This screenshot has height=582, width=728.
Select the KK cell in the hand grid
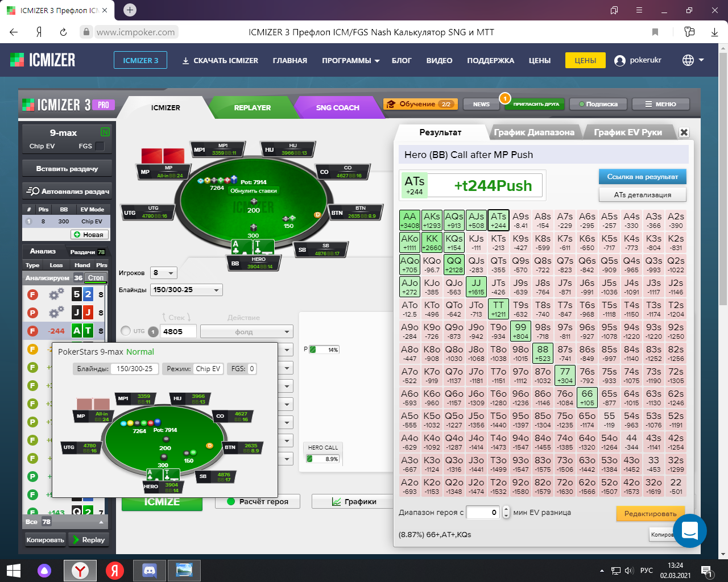pyautogui.click(x=432, y=242)
